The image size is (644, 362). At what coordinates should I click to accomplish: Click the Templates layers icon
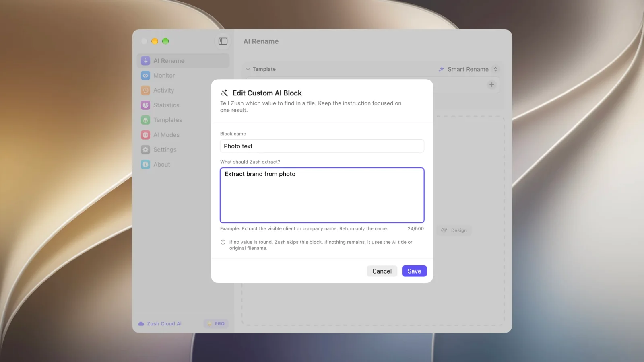point(146,120)
